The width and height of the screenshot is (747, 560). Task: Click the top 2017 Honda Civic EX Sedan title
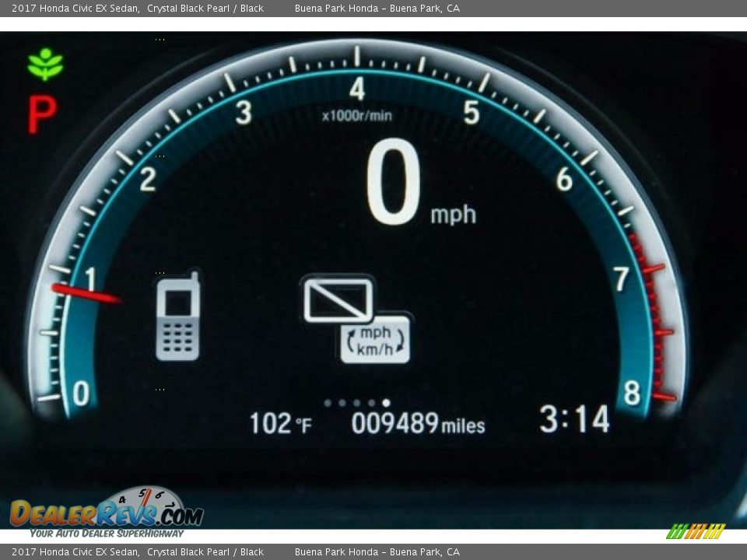75,8
